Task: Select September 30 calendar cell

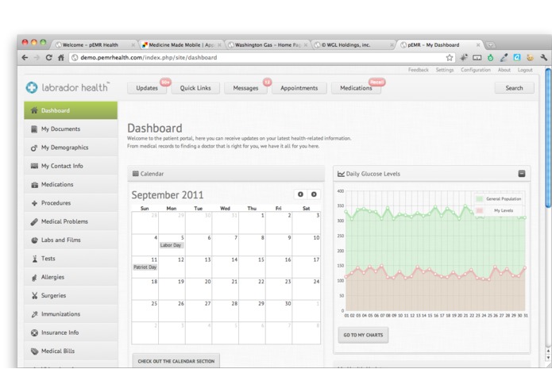Action: click(279, 311)
